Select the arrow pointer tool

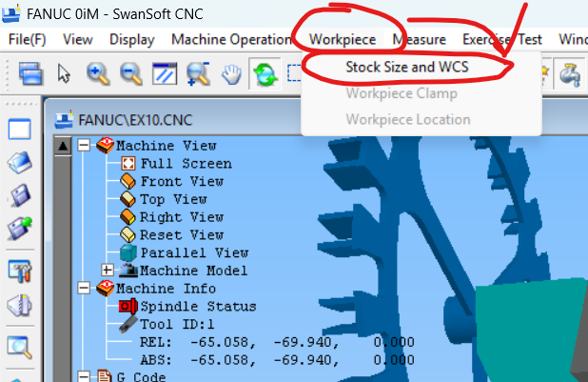(64, 73)
